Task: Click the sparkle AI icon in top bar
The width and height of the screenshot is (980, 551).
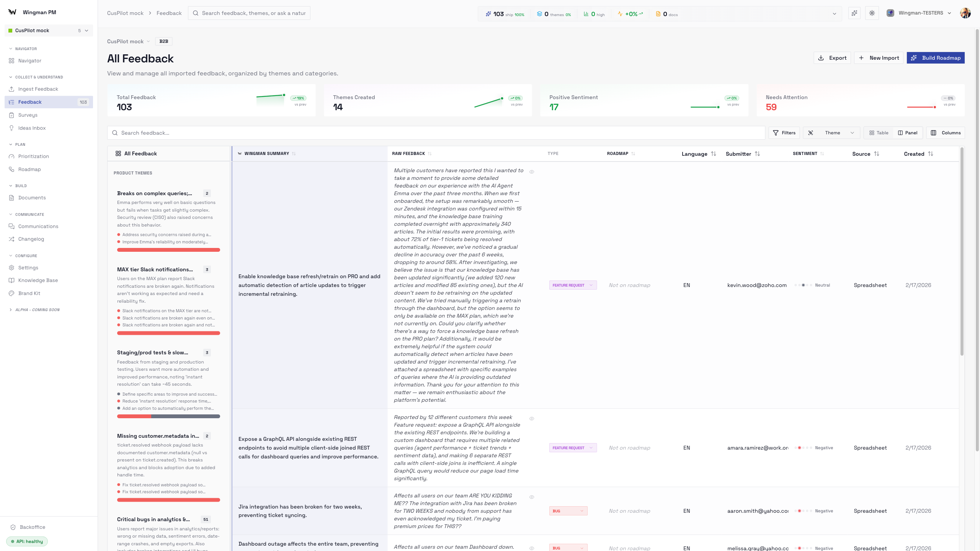Action: (854, 13)
